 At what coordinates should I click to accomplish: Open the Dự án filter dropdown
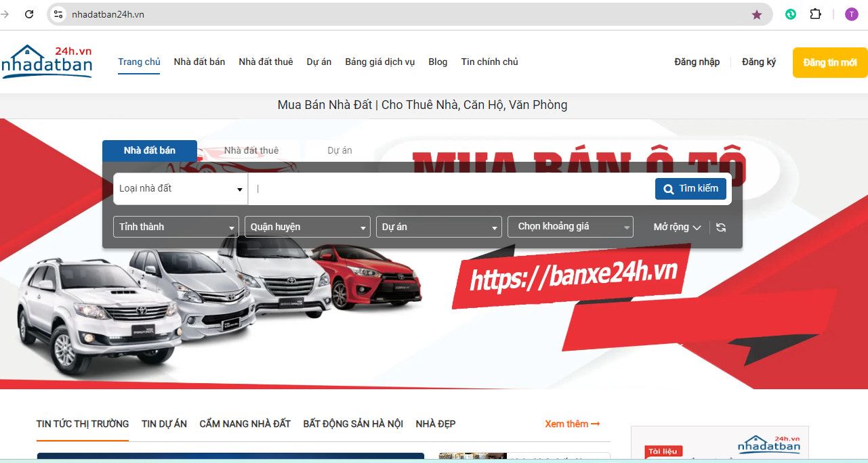(439, 227)
